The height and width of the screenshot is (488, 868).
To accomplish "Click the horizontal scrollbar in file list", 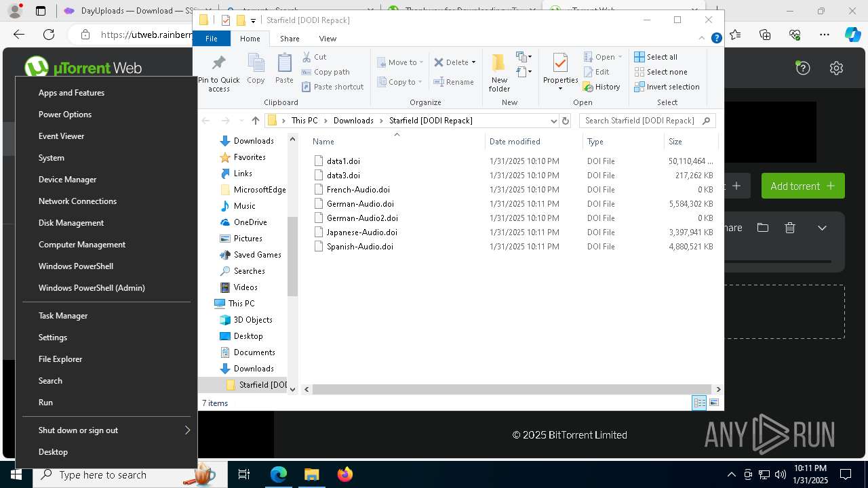I will point(512,389).
